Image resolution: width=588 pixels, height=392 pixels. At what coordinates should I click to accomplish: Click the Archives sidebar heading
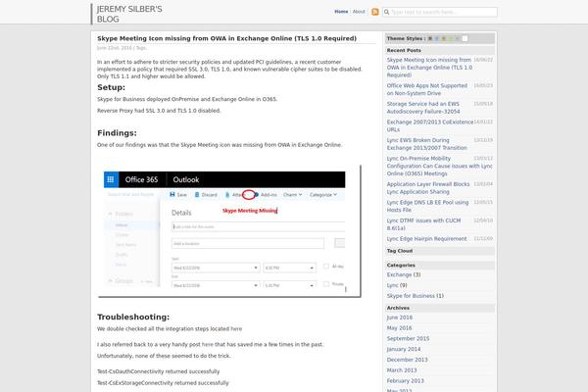(x=398, y=308)
